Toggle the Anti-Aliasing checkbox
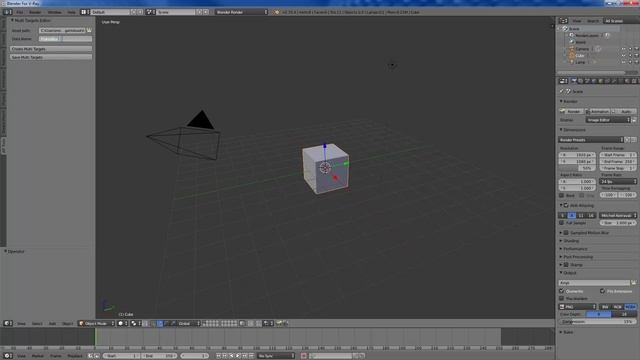 [567, 205]
